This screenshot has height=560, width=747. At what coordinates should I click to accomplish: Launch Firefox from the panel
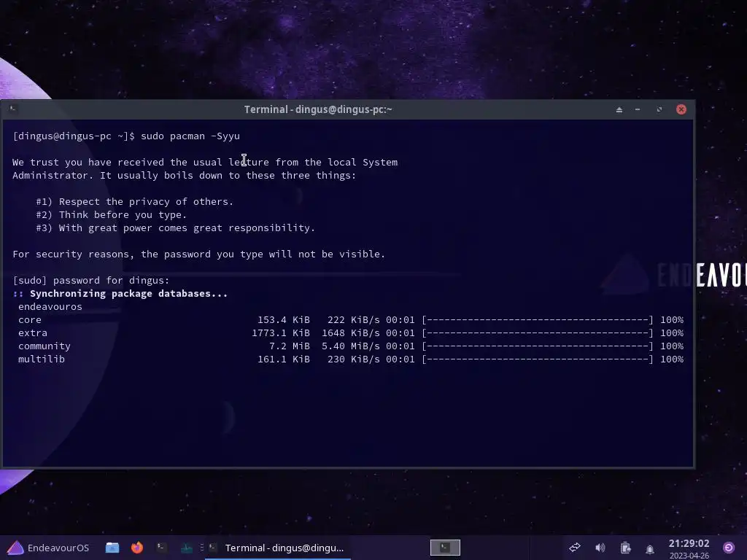(137, 548)
